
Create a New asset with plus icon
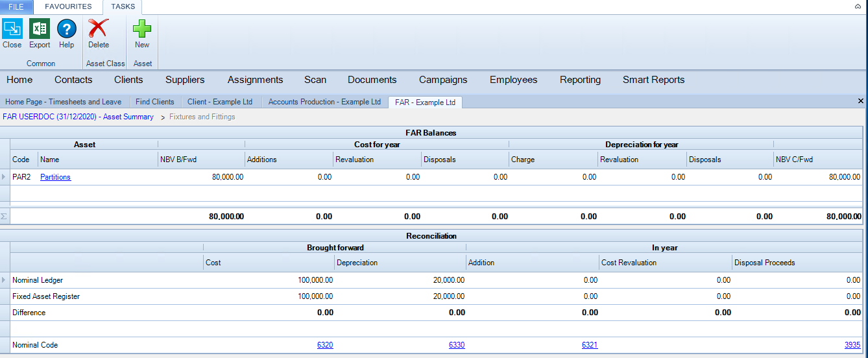(x=142, y=29)
